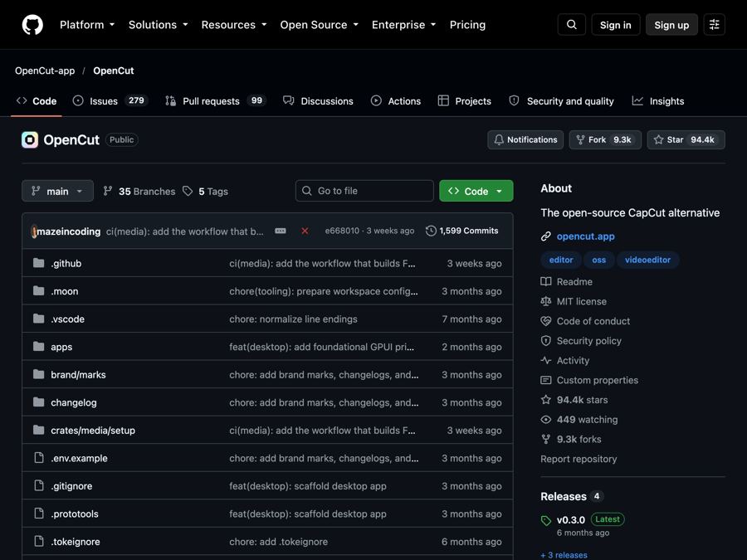Open the search magnifier icon in header
Image resolution: width=747 pixels, height=560 pixels.
click(572, 25)
